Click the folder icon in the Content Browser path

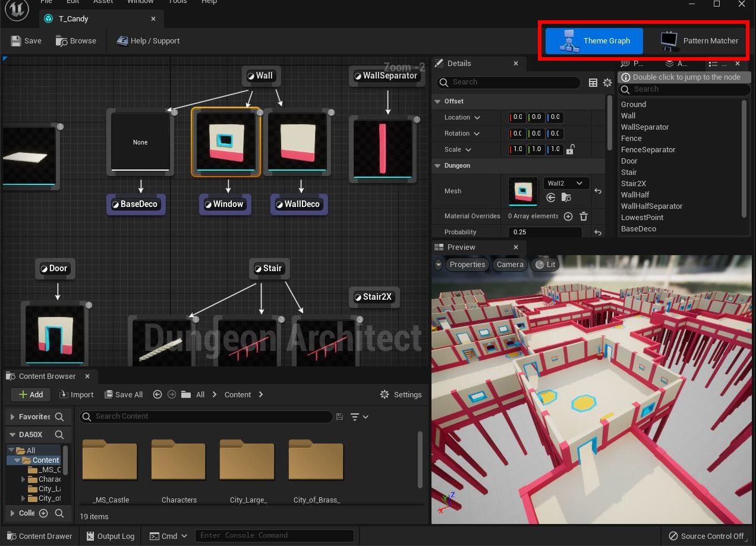186,394
